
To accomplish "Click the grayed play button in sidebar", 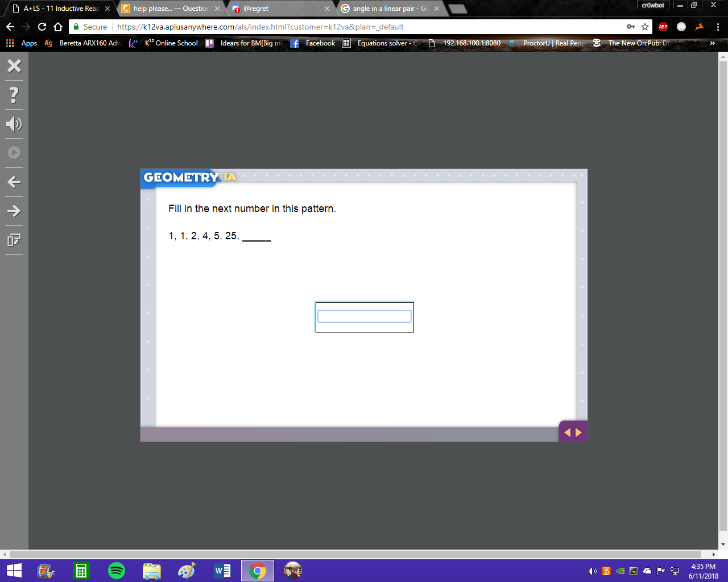I will [14, 153].
